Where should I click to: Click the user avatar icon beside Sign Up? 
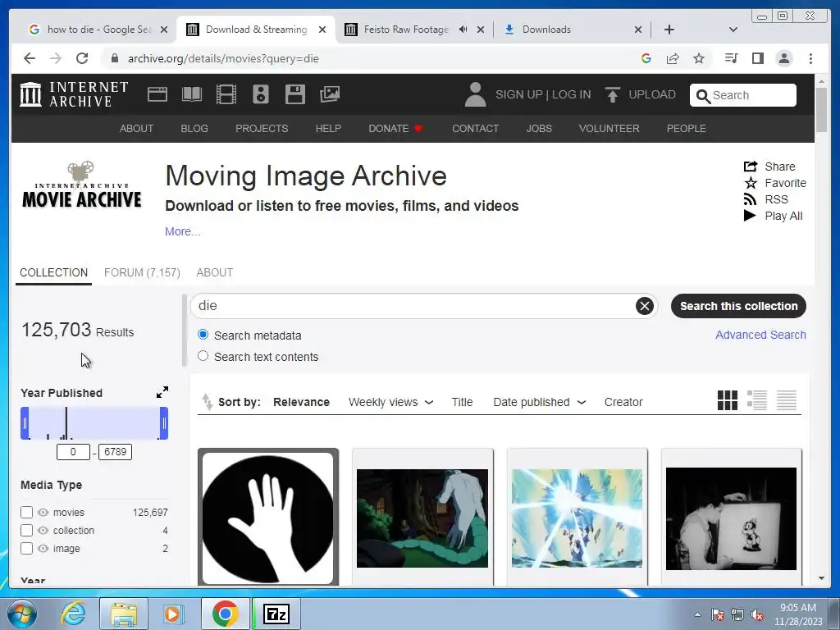[475, 94]
